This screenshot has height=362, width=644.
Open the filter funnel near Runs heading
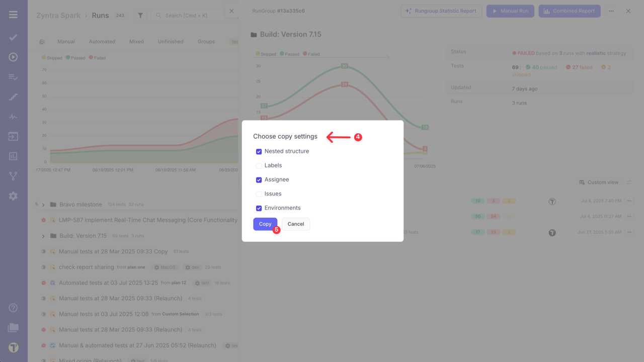(x=140, y=15)
